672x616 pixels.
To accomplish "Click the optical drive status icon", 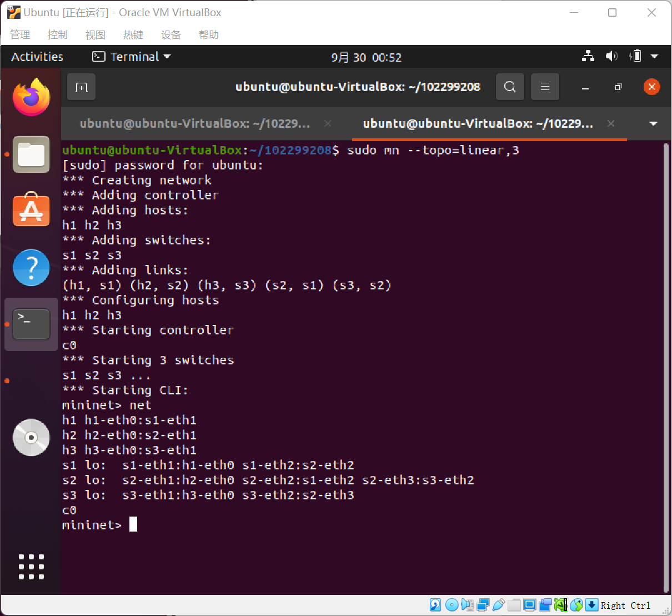I will coord(452,605).
